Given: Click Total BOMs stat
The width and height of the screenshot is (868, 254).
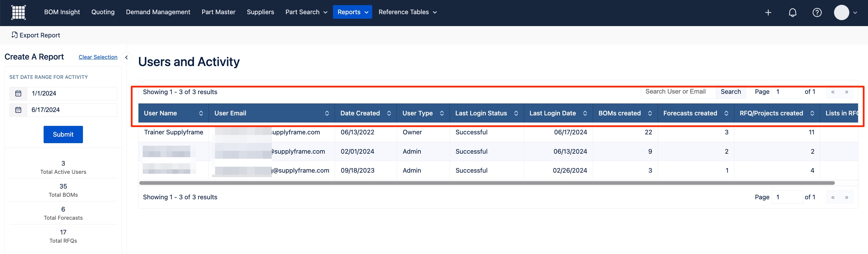Looking at the screenshot, I should (x=63, y=190).
